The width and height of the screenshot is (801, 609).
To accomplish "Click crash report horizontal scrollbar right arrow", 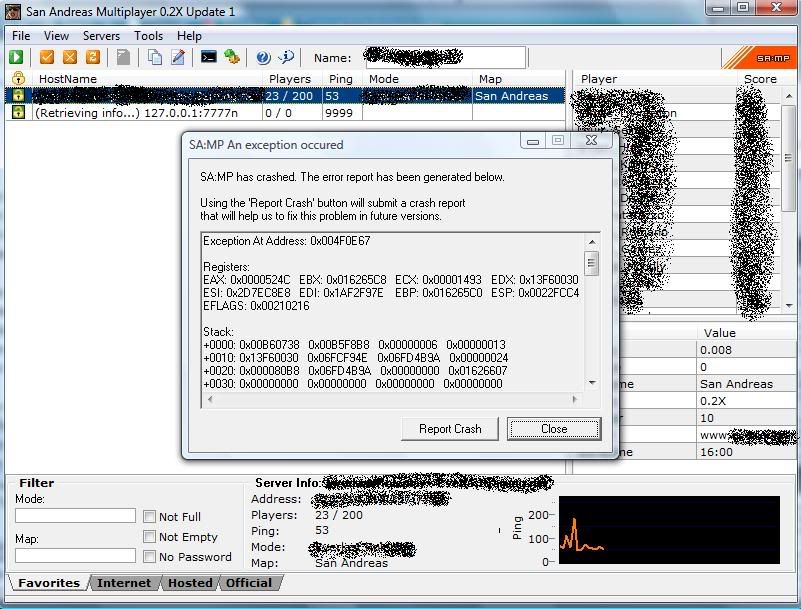I will point(575,400).
